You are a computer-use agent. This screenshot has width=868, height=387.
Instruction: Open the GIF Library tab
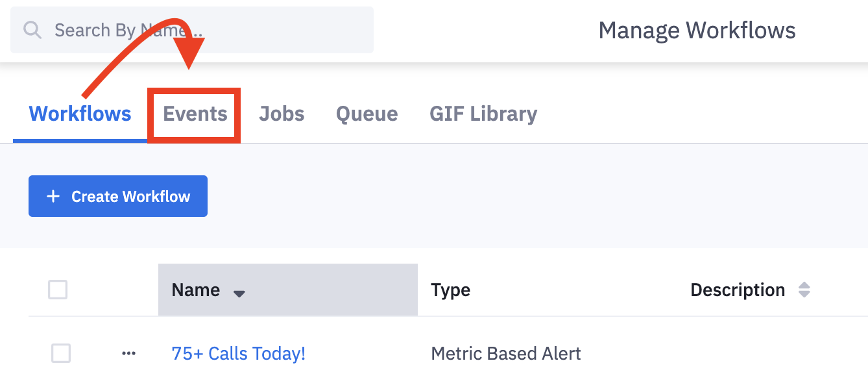click(x=483, y=114)
